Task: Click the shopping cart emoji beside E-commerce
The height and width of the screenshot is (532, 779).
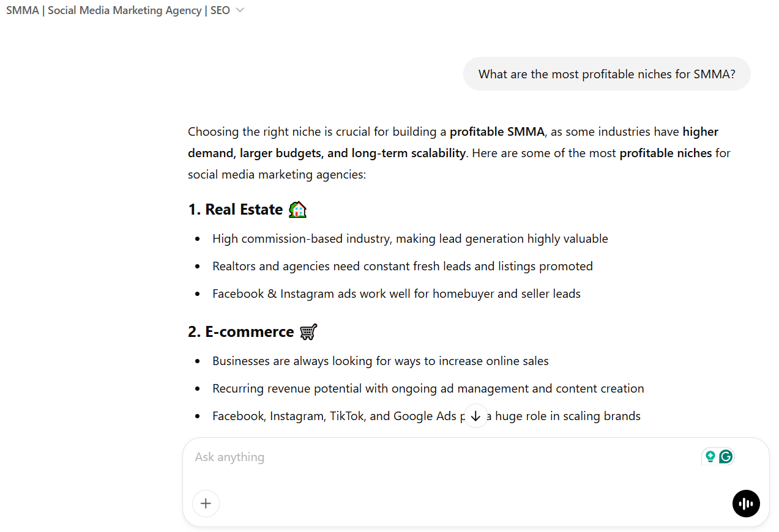Action: [308, 332]
